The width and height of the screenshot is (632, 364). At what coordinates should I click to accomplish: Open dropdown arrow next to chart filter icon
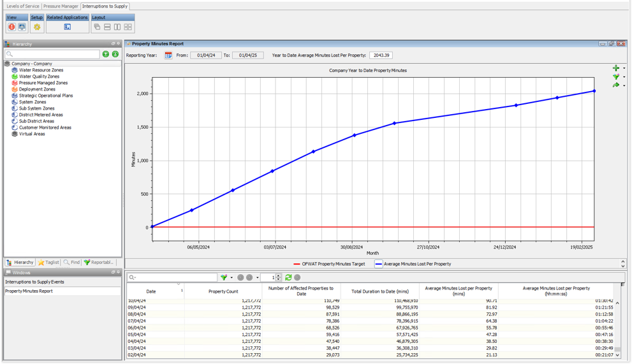pyautogui.click(x=624, y=77)
